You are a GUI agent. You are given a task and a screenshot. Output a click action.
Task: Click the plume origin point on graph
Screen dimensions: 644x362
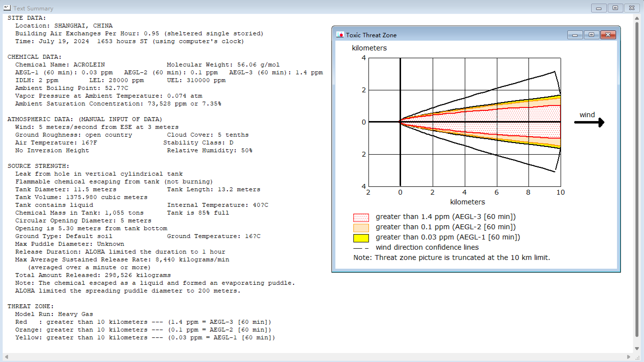400,122
